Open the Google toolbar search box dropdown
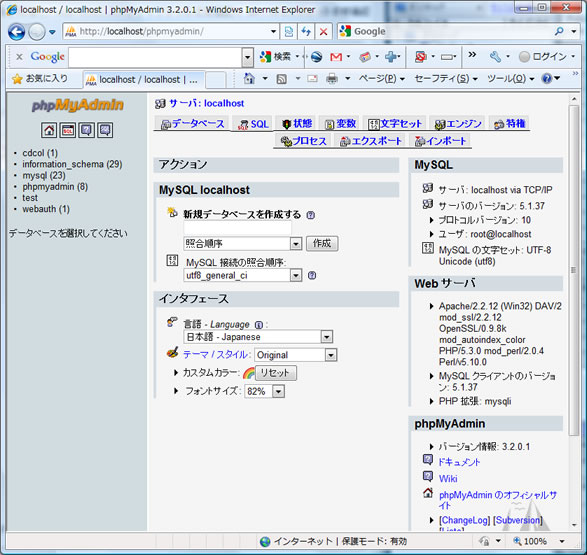Screen dimensions: 587x555 coord(247,57)
